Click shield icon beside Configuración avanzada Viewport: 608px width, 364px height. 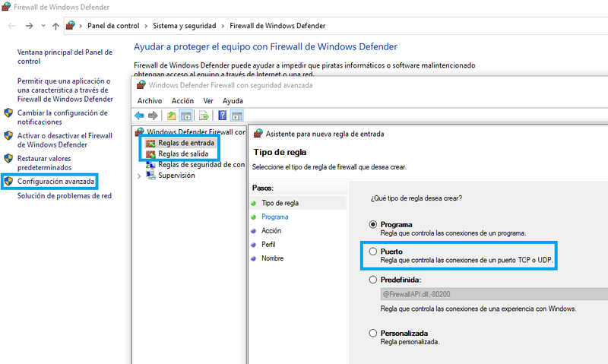click(8, 181)
